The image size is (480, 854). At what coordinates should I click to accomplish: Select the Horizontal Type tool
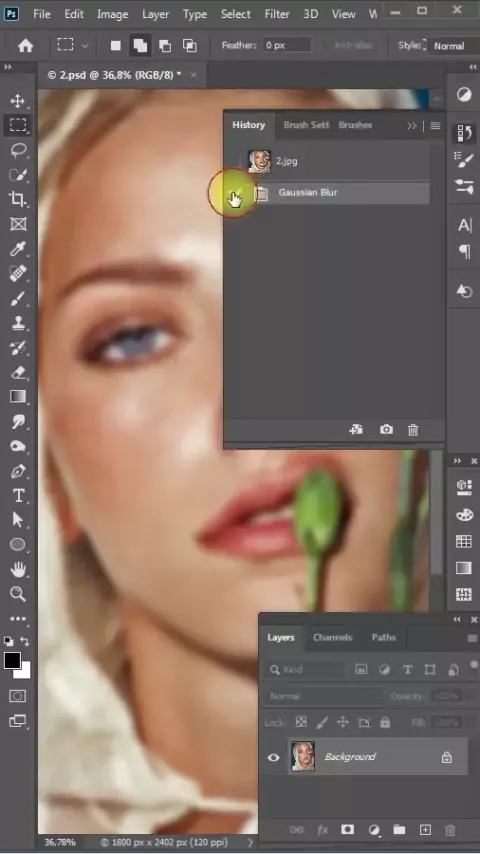coord(17,496)
